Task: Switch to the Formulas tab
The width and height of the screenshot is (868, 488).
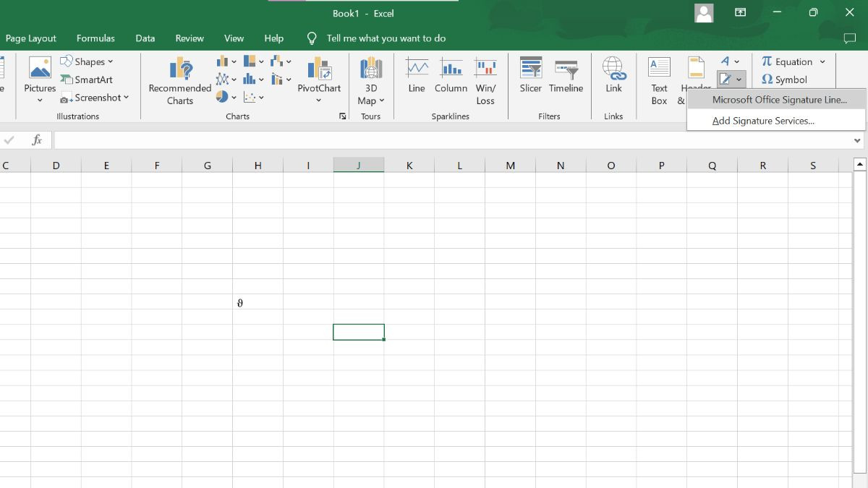Action: [95, 38]
